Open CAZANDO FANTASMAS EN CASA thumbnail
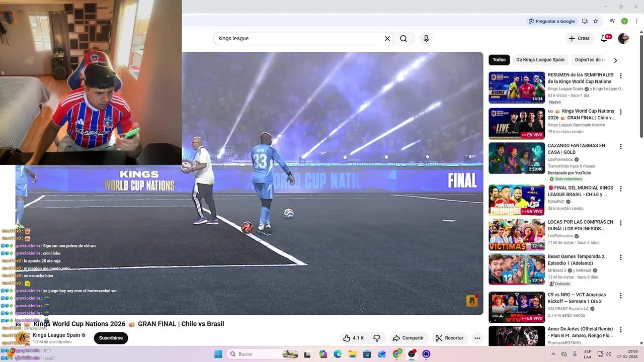Screen dimensions: 644x362 (517, 158)
